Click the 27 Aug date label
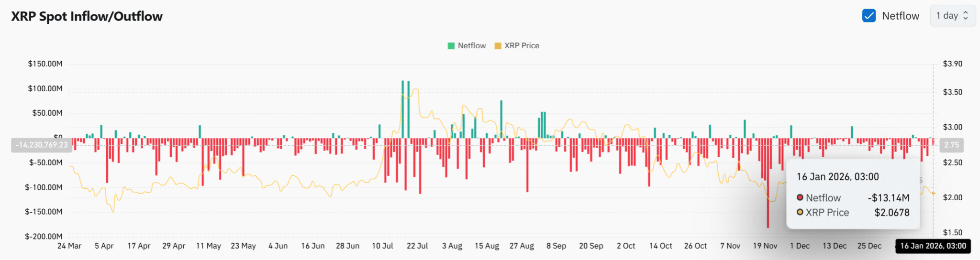The width and height of the screenshot is (980, 260). tap(522, 246)
